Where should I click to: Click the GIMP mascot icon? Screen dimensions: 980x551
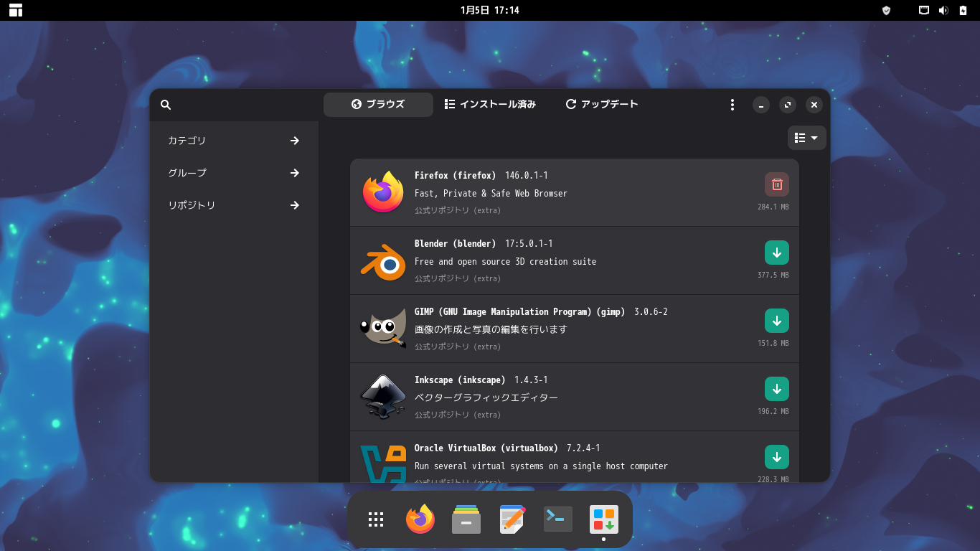pos(383,329)
